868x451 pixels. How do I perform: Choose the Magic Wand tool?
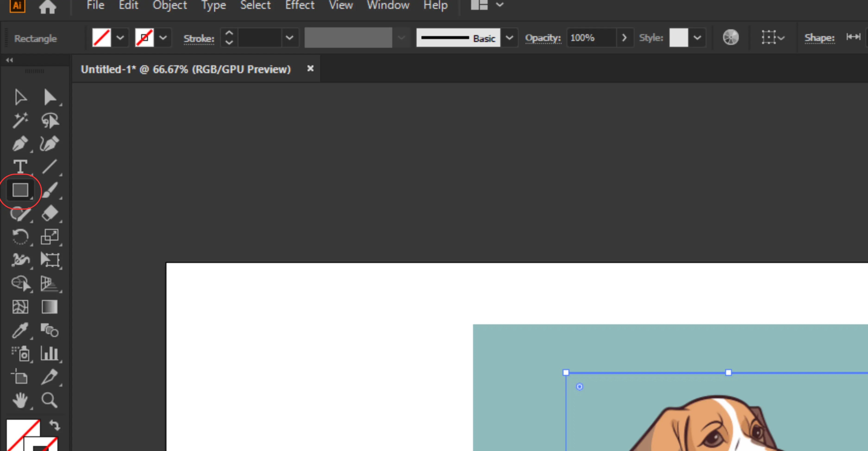21,121
